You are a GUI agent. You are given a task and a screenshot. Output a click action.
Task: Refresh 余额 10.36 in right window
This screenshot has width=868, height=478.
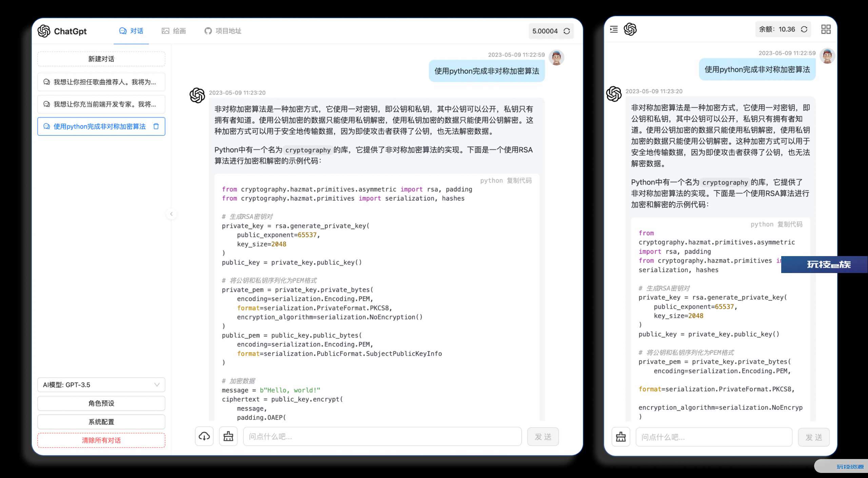click(x=804, y=29)
